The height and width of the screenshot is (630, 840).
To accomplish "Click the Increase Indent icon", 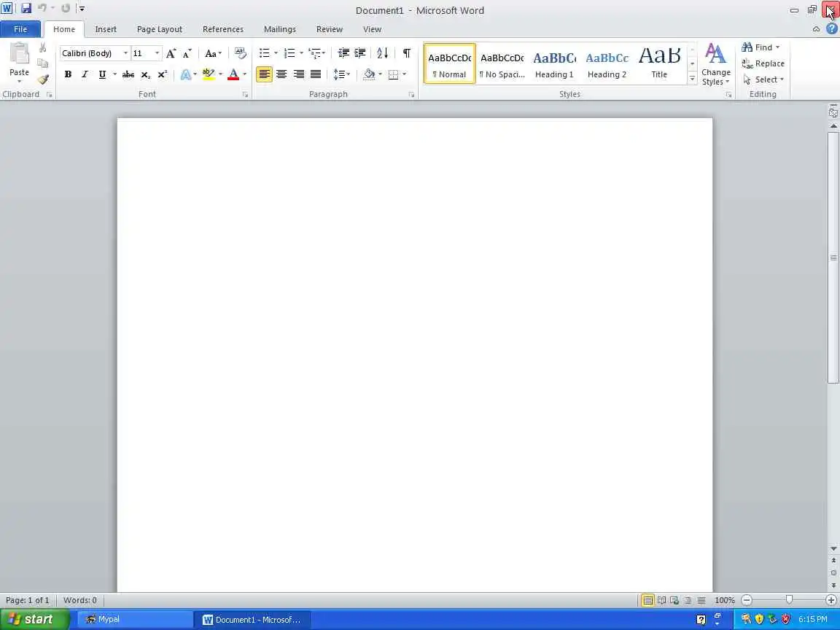I will pos(360,53).
